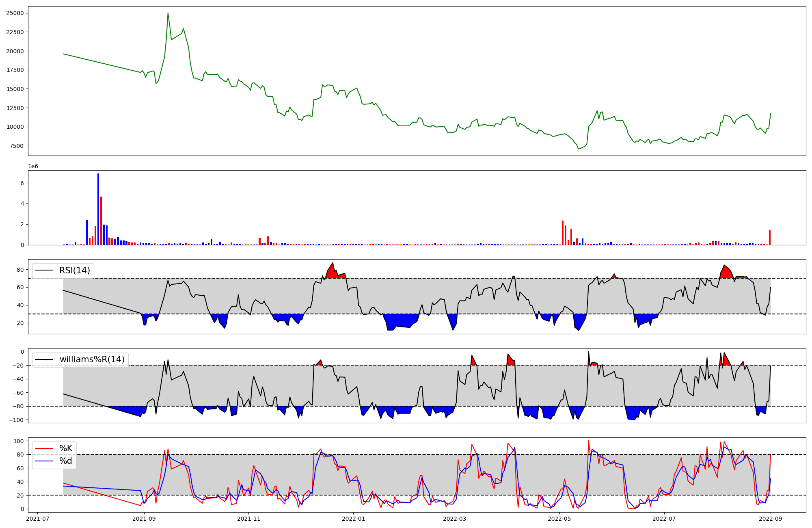
Task: Click the 2022-01 x-axis date label
Action: (x=354, y=518)
